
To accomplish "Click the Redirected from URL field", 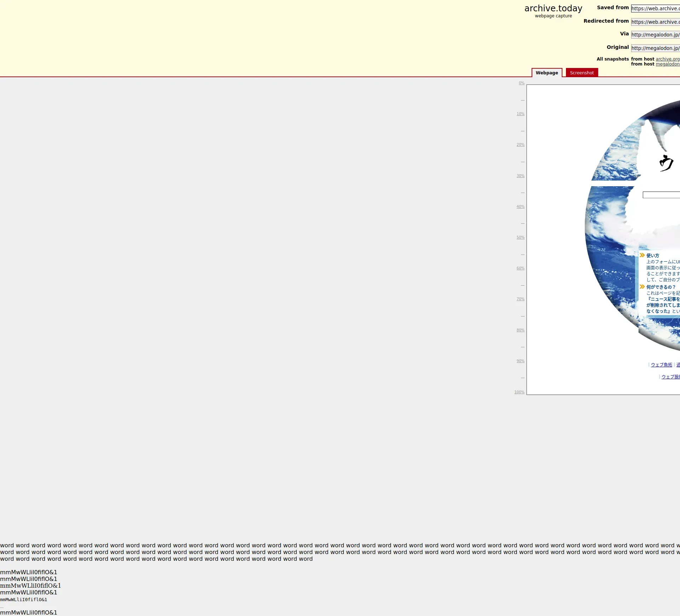I will [x=655, y=22].
